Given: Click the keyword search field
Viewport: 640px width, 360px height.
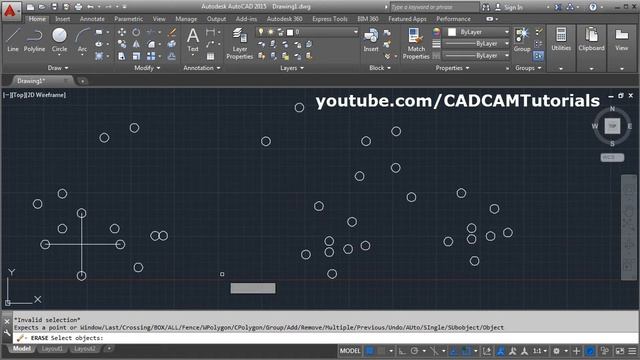Looking at the screenshot, I should coord(435,7).
